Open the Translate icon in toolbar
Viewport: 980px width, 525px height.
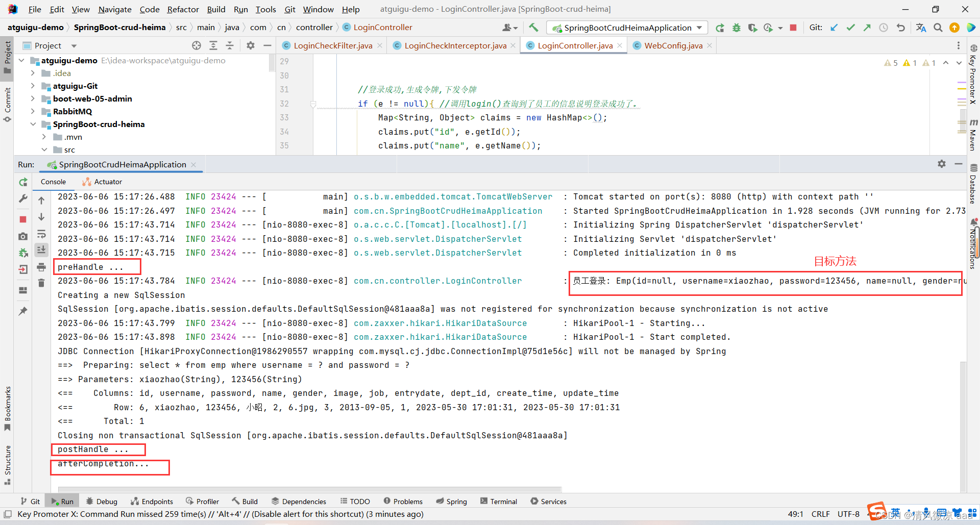[x=921, y=28]
